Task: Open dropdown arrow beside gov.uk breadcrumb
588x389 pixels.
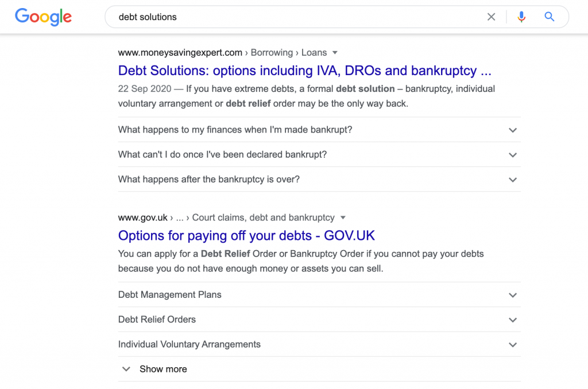Action: coord(343,217)
